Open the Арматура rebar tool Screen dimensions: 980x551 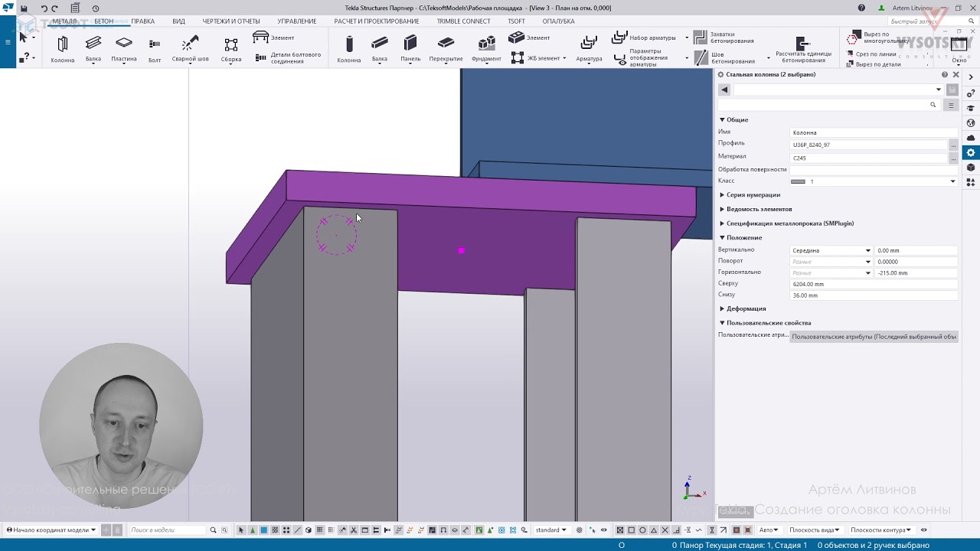click(x=589, y=48)
